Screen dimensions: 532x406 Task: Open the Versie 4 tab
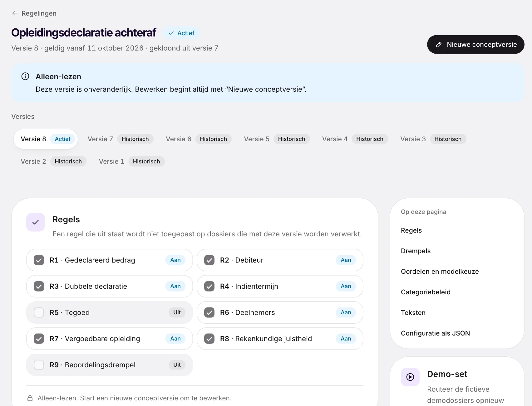[x=355, y=139]
